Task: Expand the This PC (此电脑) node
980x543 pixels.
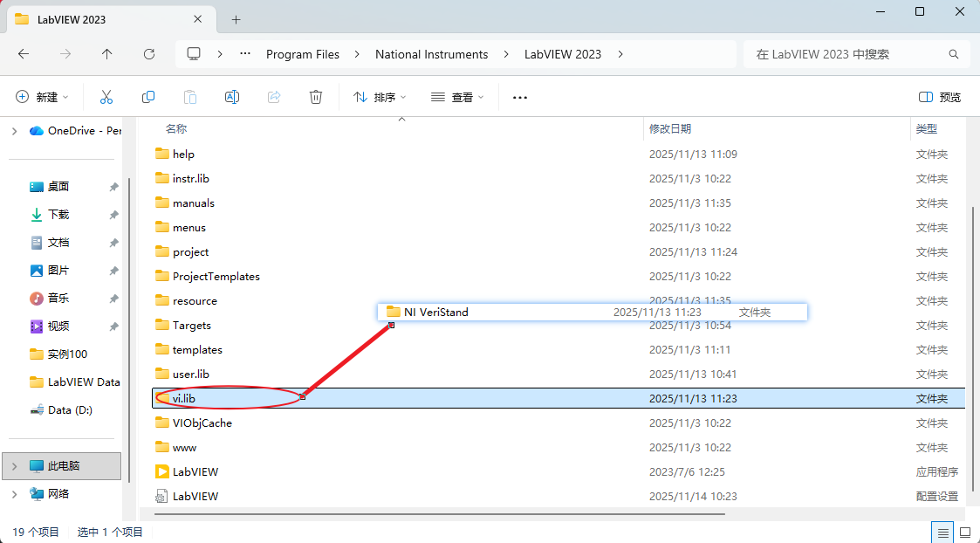Action: (14, 466)
